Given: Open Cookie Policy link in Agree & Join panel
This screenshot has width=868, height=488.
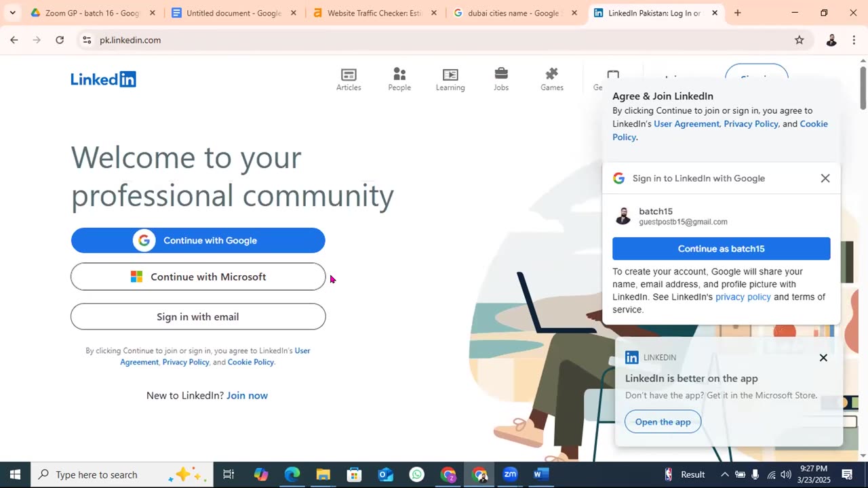Looking at the screenshot, I should 720,130.
